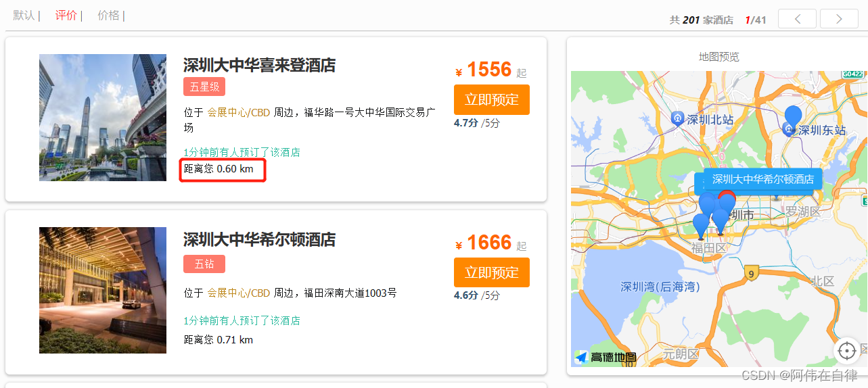Click the 4.7分 rating score
This screenshot has height=388, width=868.
466,123
